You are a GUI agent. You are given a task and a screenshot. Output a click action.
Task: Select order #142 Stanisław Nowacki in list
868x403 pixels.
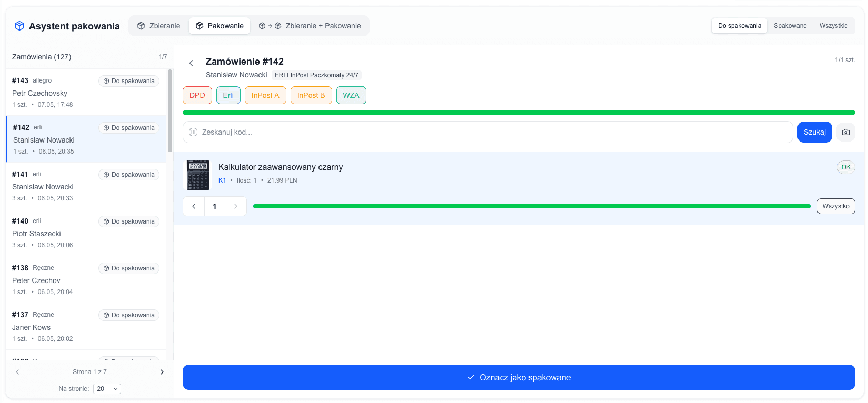[86, 139]
